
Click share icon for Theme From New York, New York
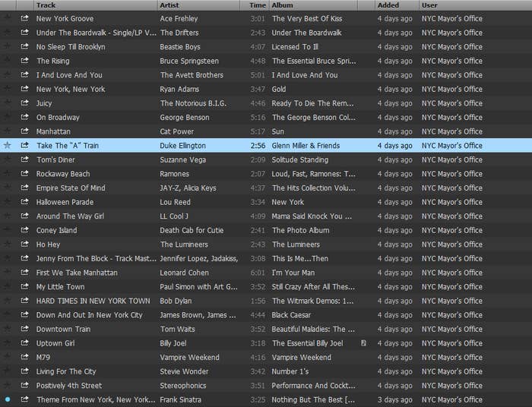tap(24, 399)
